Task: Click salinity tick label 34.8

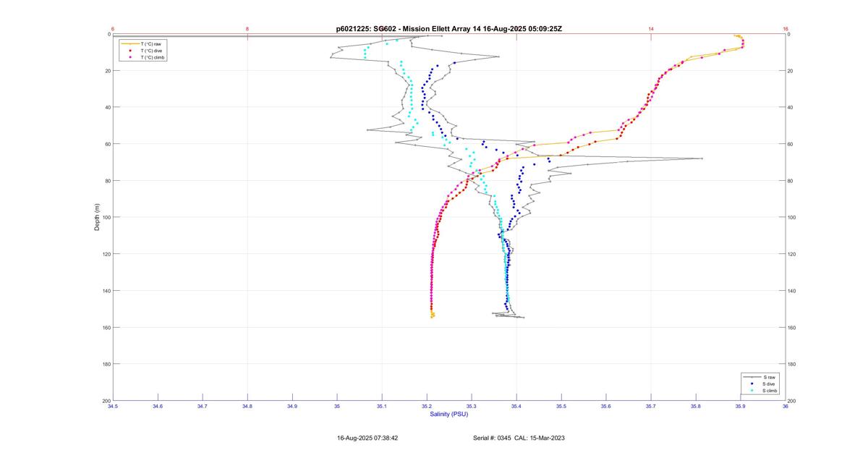Action: 247,407
